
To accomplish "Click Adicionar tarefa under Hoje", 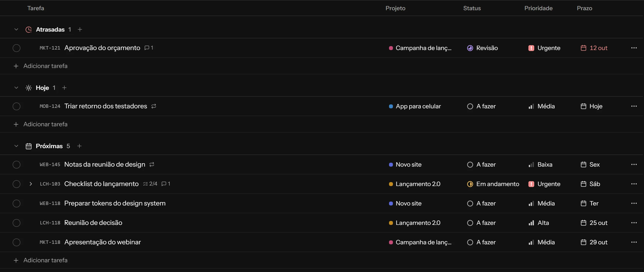I will point(40,124).
